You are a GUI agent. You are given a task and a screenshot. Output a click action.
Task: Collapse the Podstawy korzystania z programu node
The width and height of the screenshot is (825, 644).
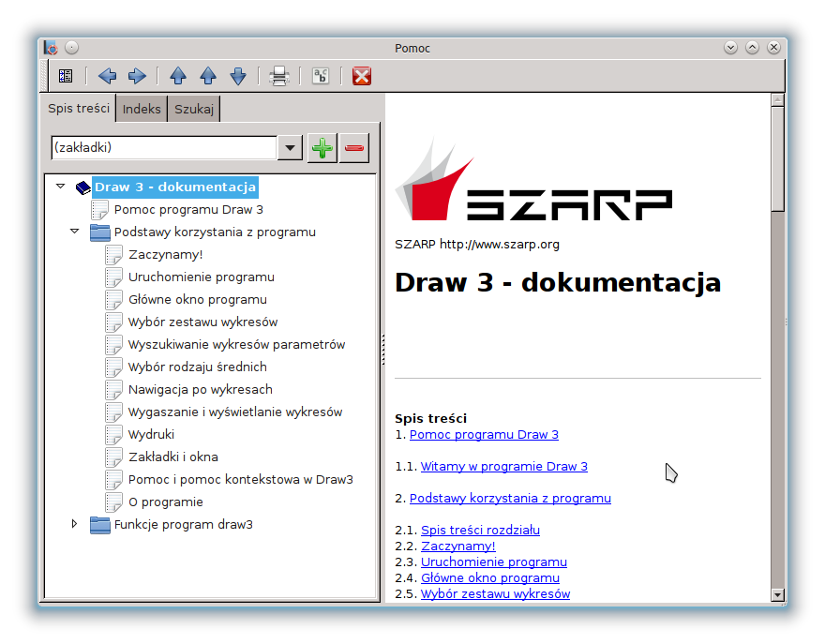point(75,231)
